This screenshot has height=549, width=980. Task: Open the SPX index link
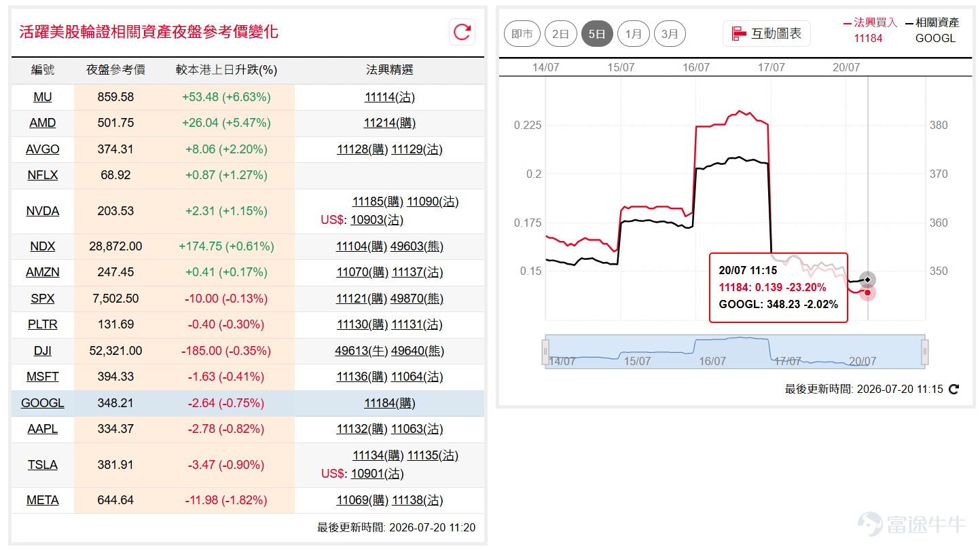(43, 299)
